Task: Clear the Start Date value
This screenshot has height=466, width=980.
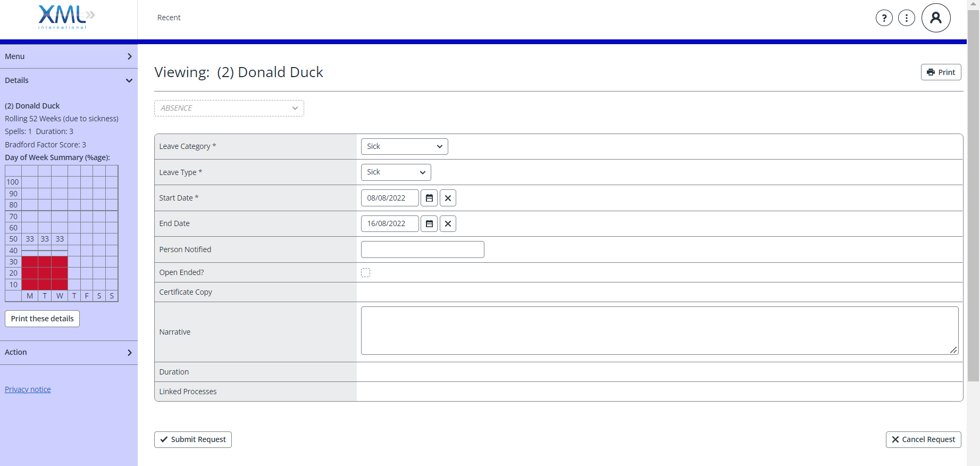Action: coord(448,198)
